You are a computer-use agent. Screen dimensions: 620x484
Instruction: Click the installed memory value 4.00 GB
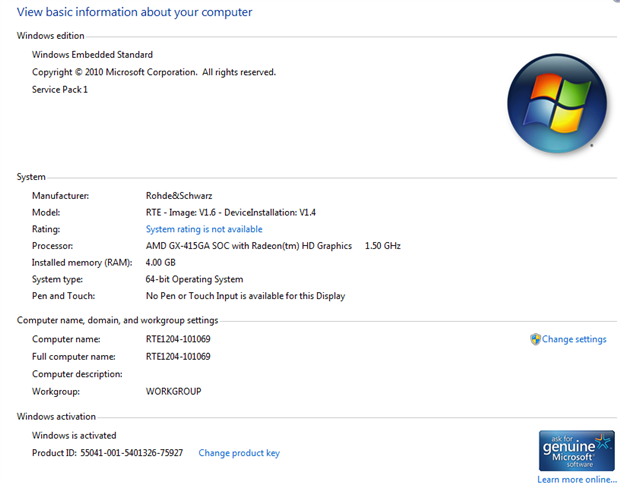161,263
